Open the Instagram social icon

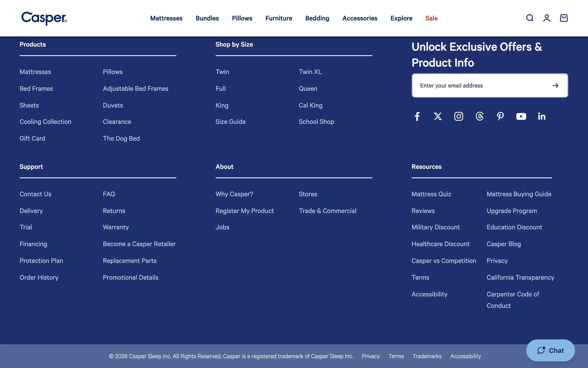(459, 116)
